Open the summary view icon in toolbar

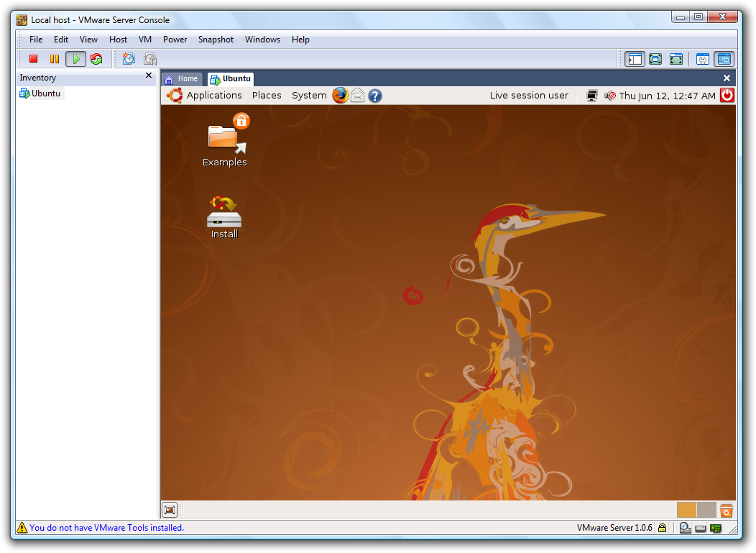703,59
